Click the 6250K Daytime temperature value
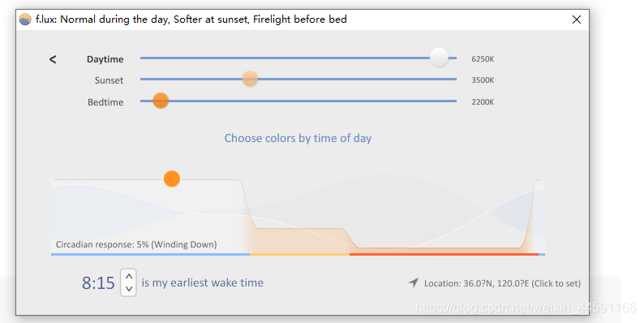This screenshot has height=323, width=644. [483, 59]
